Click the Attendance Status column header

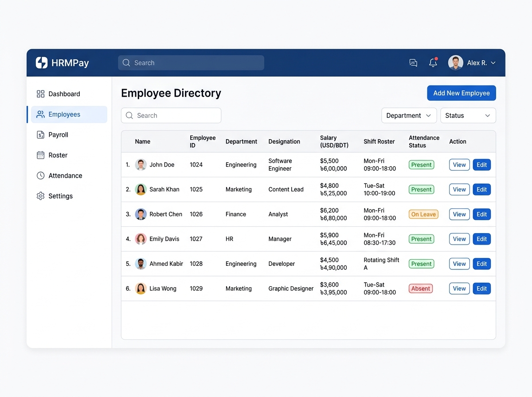(x=424, y=142)
